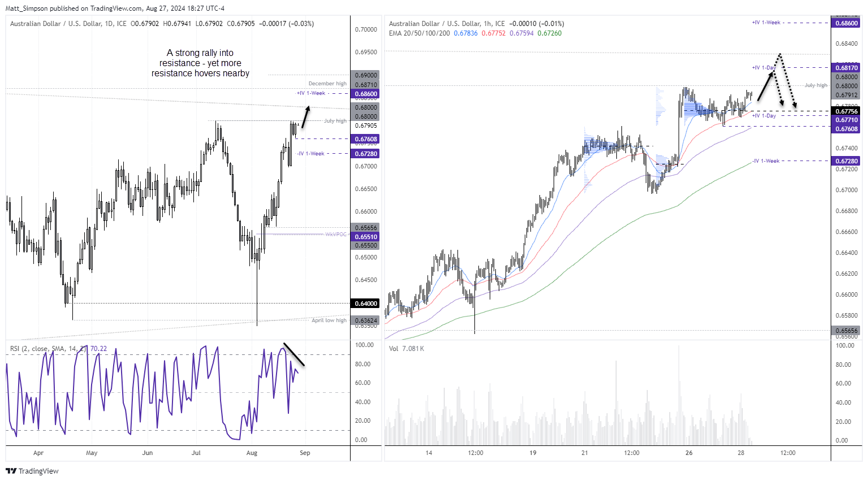This screenshot has width=868, height=481.
Task: Click the open value O0.67902
Action: [x=145, y=24]
